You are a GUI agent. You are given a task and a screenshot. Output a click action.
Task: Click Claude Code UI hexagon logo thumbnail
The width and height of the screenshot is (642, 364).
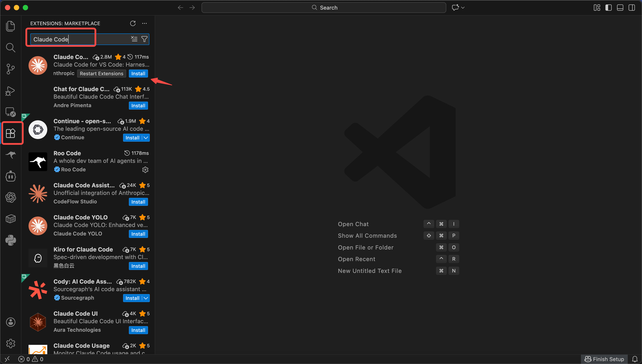point(38,322)
